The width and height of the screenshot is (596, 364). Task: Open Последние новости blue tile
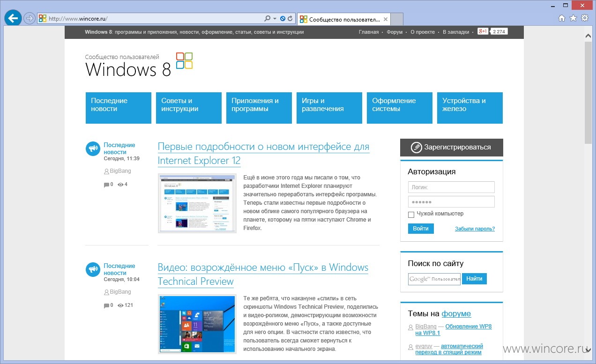tap(119, 108)
